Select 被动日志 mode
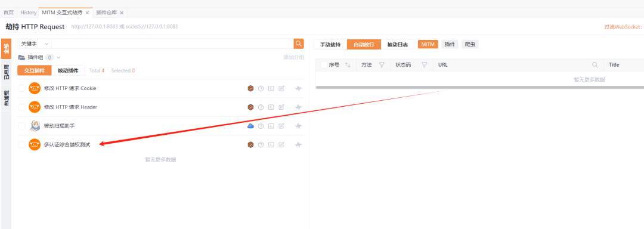Image resolution: width=644 pixels, height=229 pixels. [x=398, y=44]
